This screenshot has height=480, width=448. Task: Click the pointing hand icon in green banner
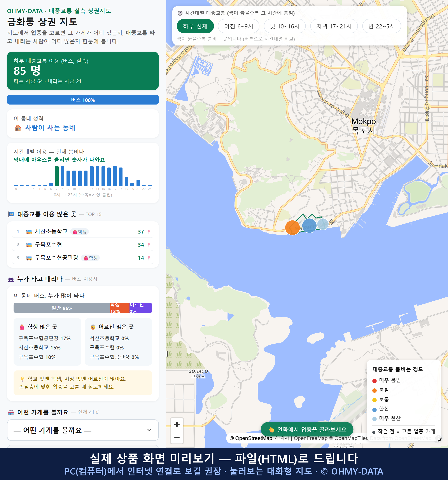(x=271, y=429)
